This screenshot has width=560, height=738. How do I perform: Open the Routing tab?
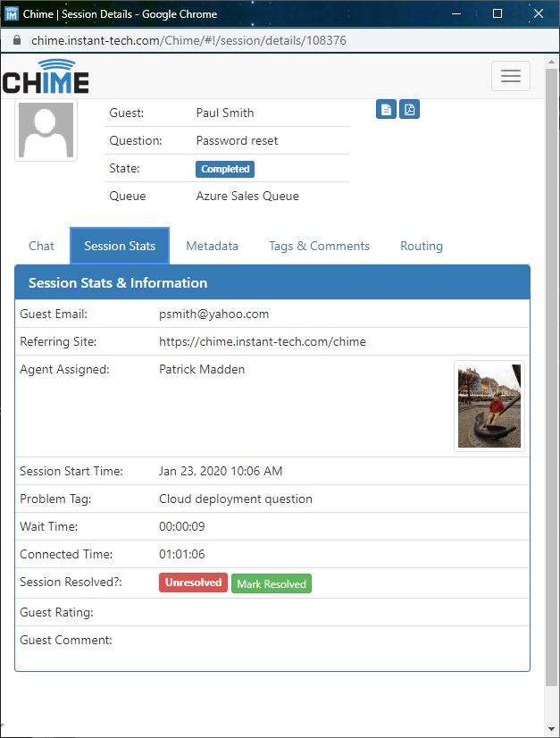(x=421, y=246)
